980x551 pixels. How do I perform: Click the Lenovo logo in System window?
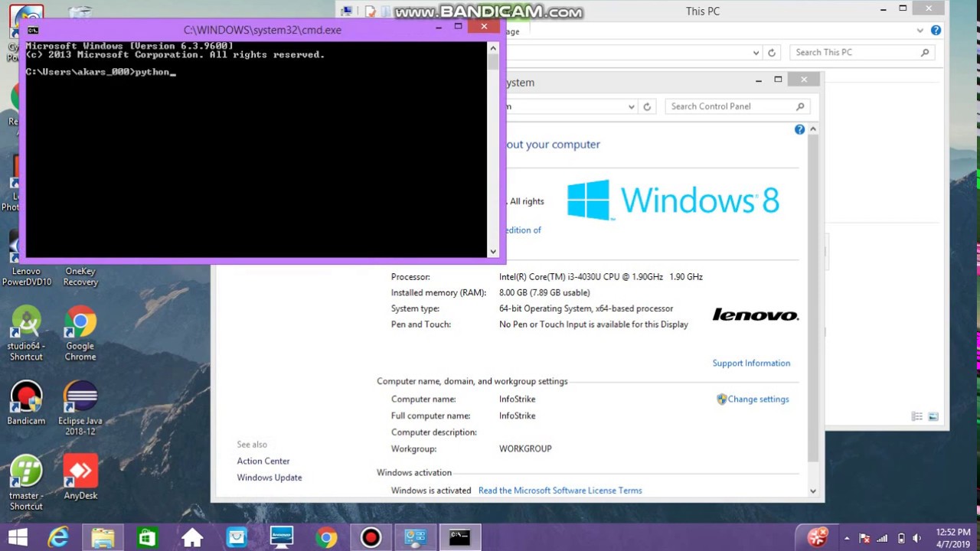(756, 315)
